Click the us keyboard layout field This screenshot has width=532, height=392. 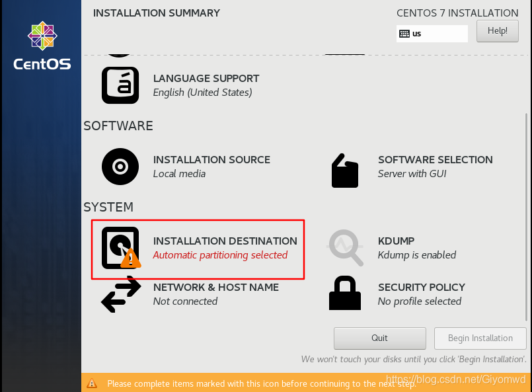[432, 34]
